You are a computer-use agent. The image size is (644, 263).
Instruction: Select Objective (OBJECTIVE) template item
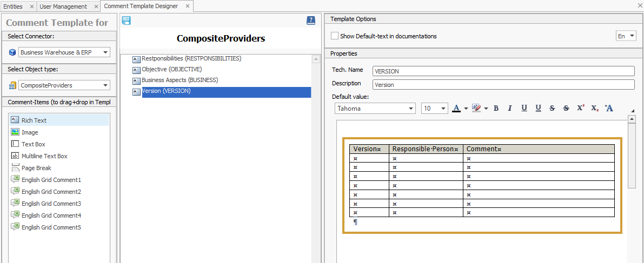(171, 69)
